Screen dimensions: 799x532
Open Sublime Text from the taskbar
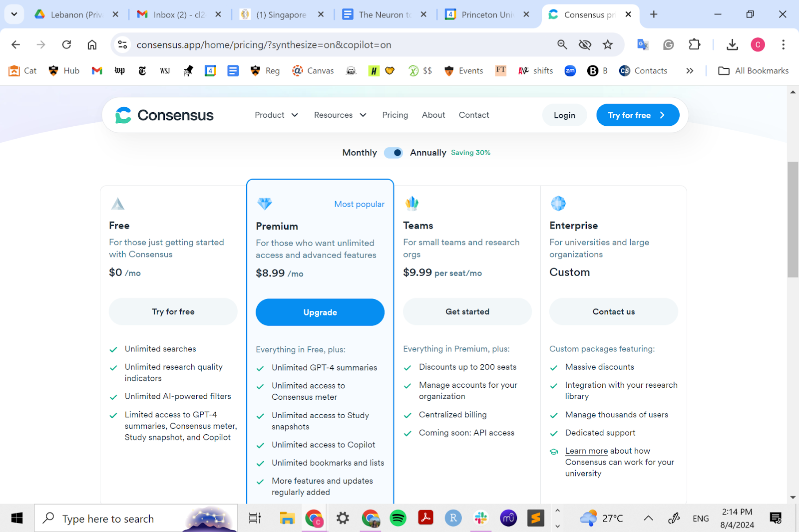[x=536, y=518]
